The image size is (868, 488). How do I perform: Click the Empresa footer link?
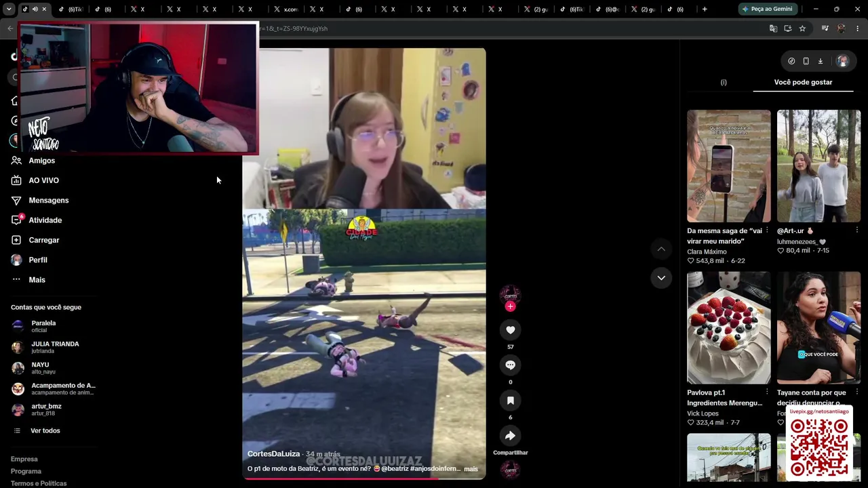pyautogui.click(x=24, y=459)
